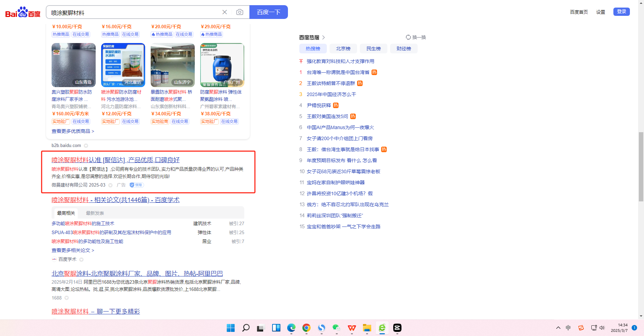Open CapCut from the taskbar
The image size is (644, 336).
click(x=397, y=328)
